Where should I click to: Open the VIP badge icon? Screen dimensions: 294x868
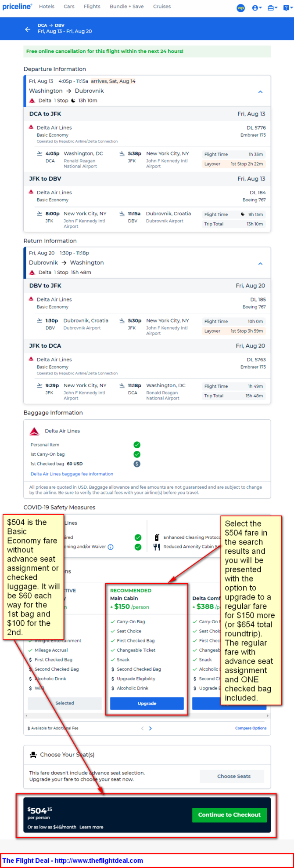pyautogui.click(x=240, y=7)
